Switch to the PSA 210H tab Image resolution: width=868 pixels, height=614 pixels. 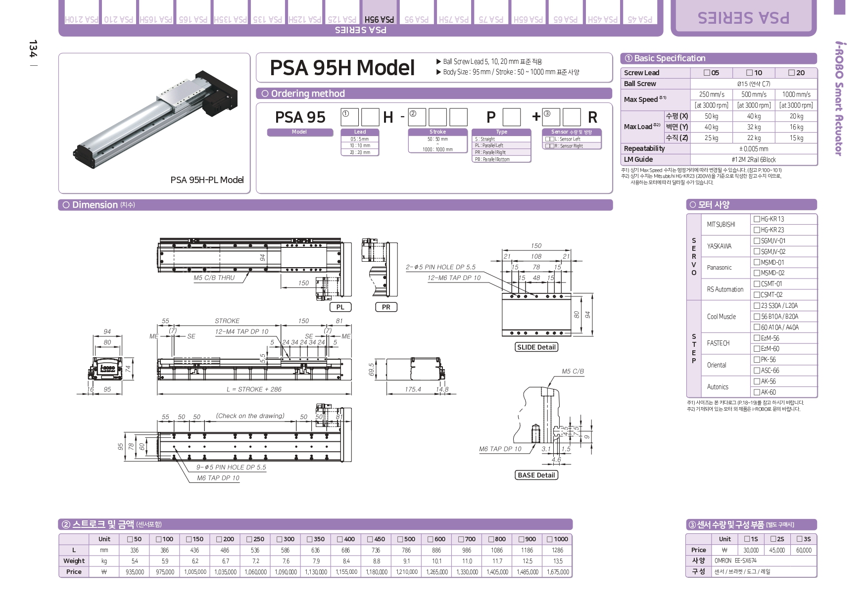[x=81, y=13]
